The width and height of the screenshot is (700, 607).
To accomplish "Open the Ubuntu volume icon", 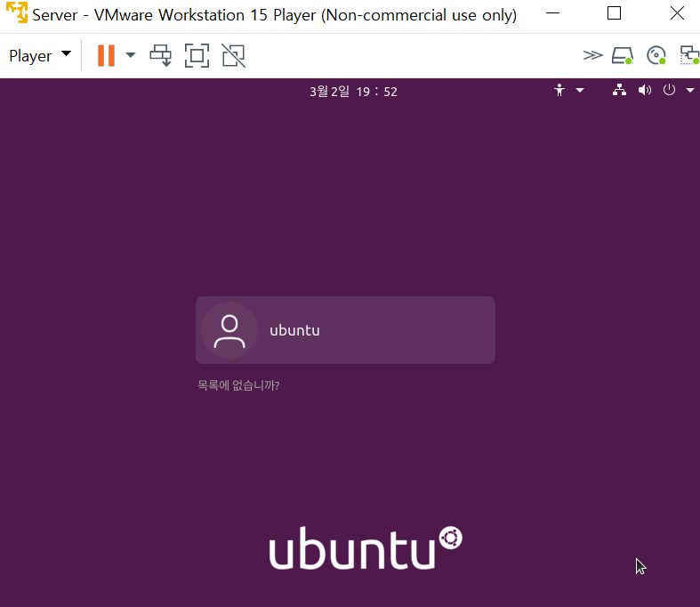I will click(x=645, y=90).
